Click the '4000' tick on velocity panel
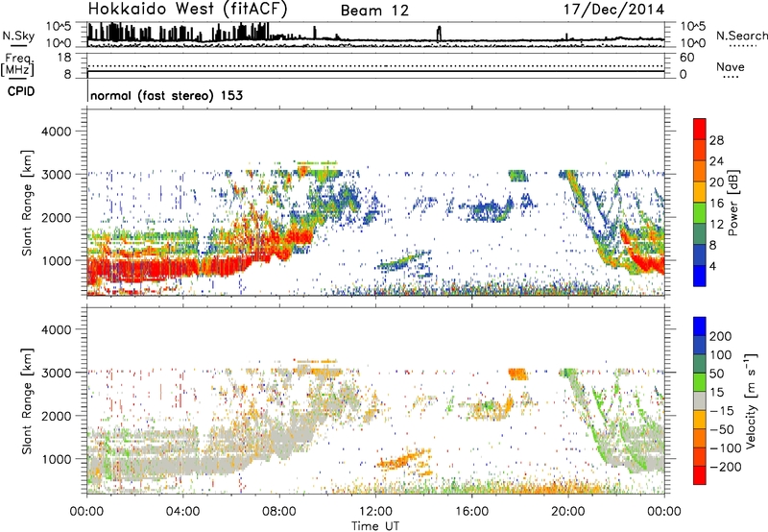768x532 pixels. tap(56, 329)
